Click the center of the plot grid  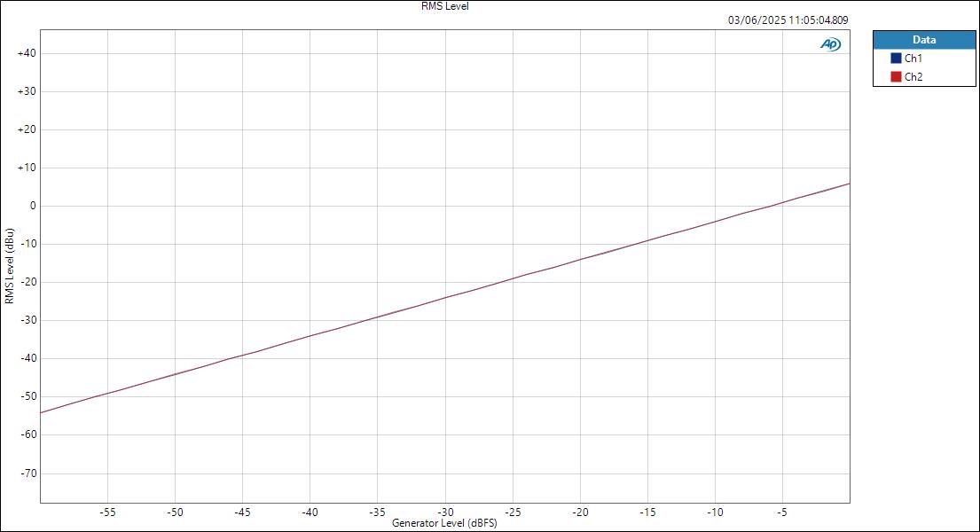[x=445, y=266]
